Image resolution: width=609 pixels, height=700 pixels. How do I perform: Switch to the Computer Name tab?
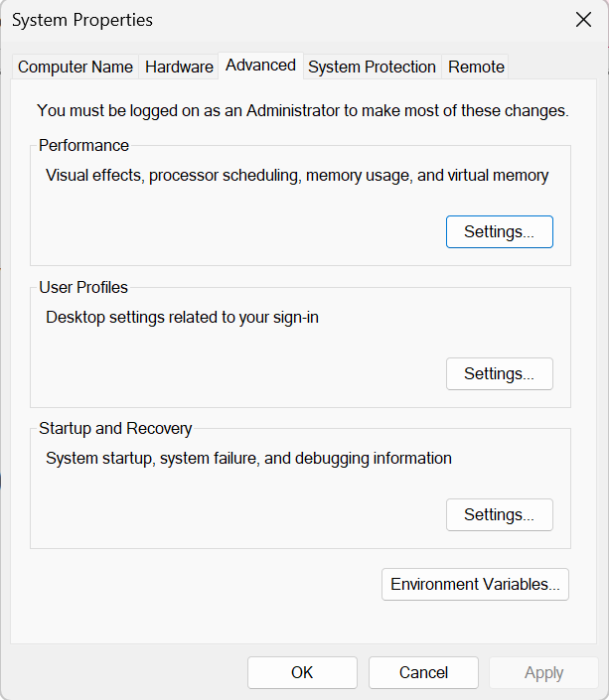76,68
